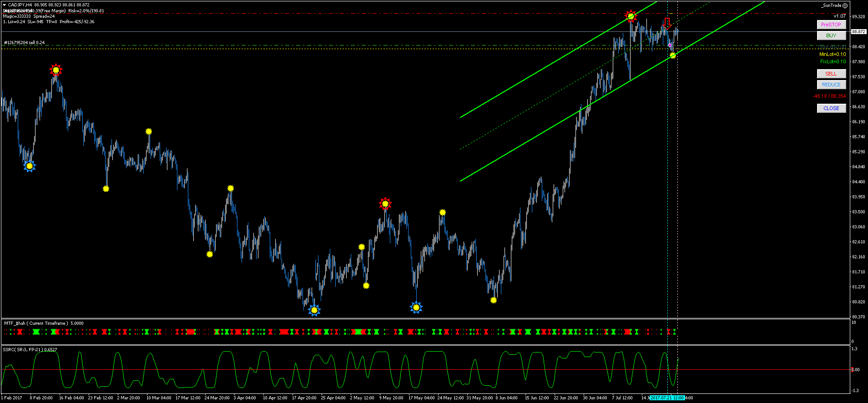868x403 pixels.
Task: Click the blue-ringed star at the mid-May low
Action: point(416,307)
